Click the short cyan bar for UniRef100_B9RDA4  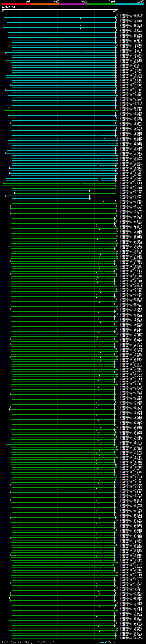[x=51, y=191]
